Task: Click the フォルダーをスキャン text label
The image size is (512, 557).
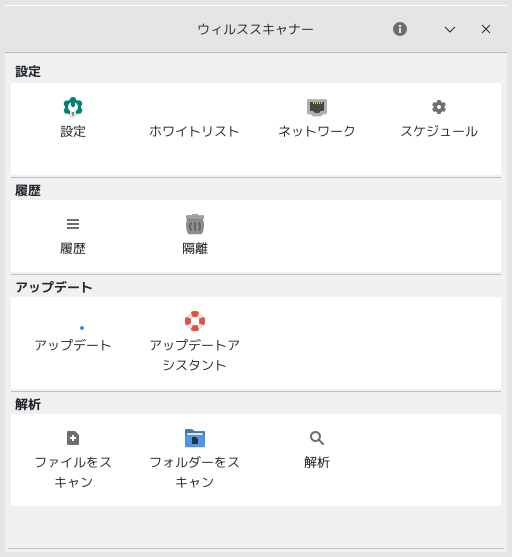Action: click(x=195, y=472)
